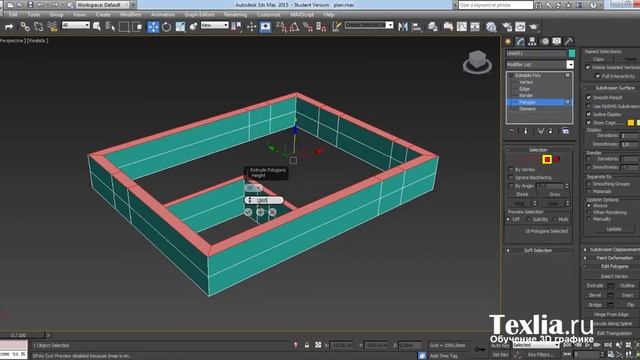The height and width of the screenshot is (360, 640).
Task: Confirm extrude with the caddy checkmark
Action: 248,212
